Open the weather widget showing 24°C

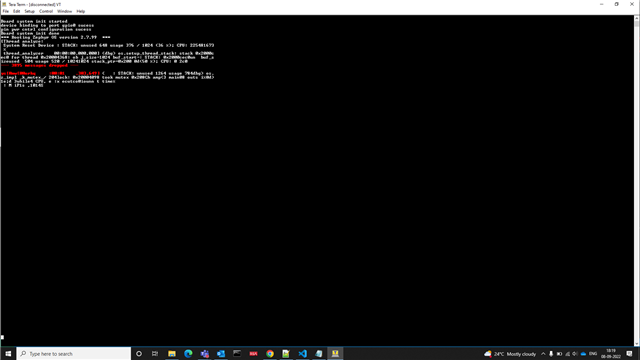(x=510, y=354)
